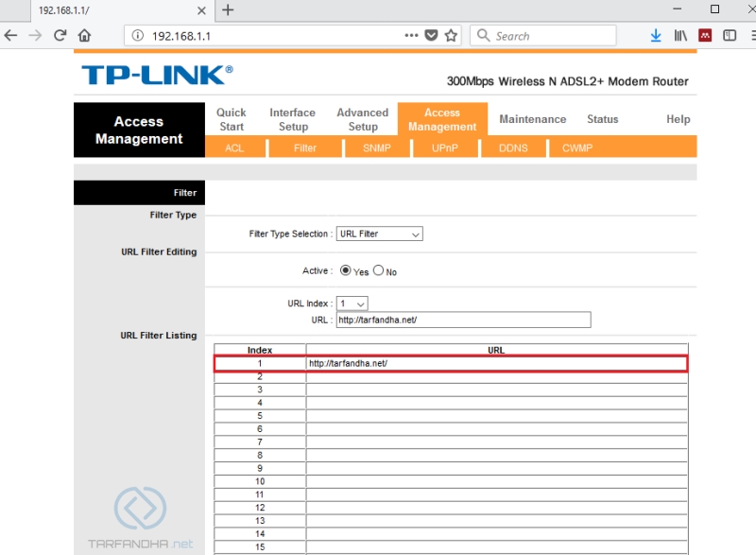Open the SNMP submenu

376,148
